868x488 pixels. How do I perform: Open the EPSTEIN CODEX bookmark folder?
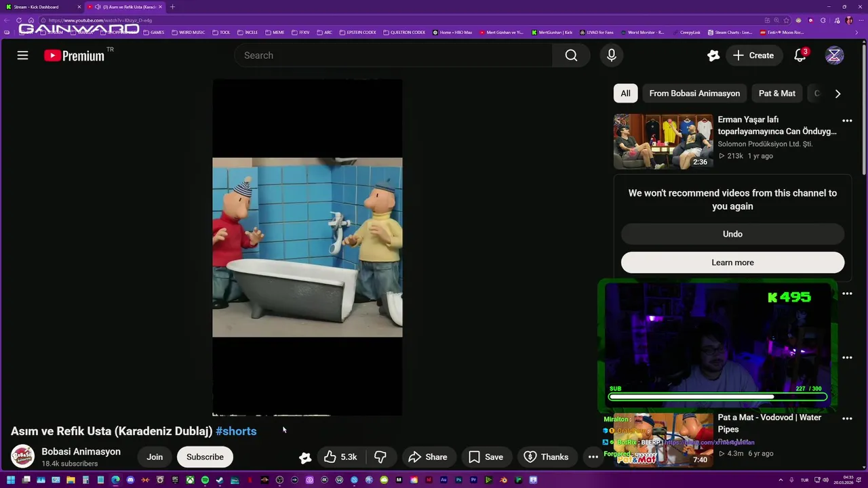click(357, 33)
